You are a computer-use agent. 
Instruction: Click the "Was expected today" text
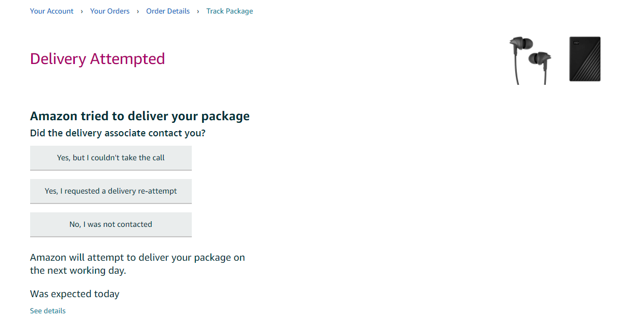click(75, 294)
